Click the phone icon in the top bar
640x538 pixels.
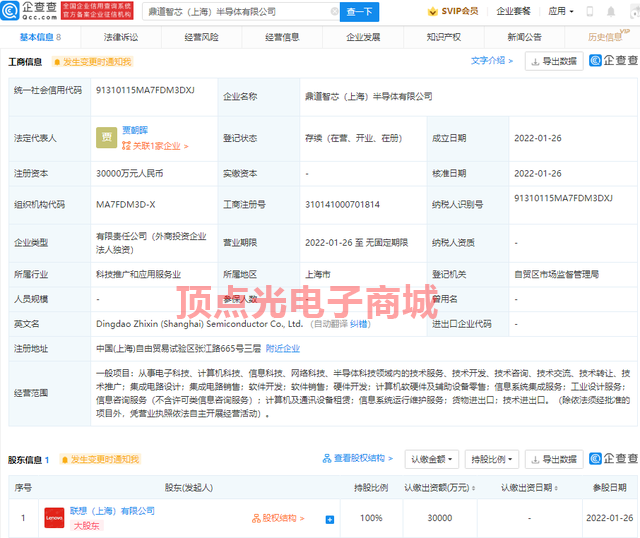(x=590, y=12)
